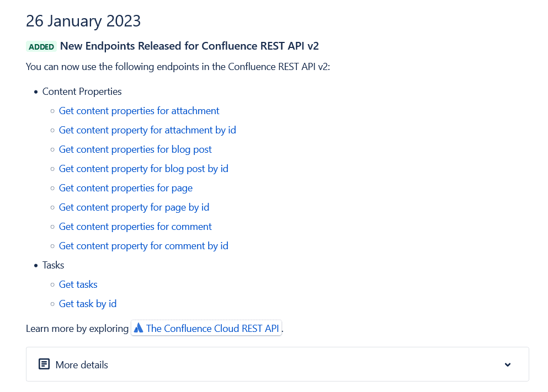
Task: Click New Endpoints Released for Confluence heading
Action: tap(189, 46)
